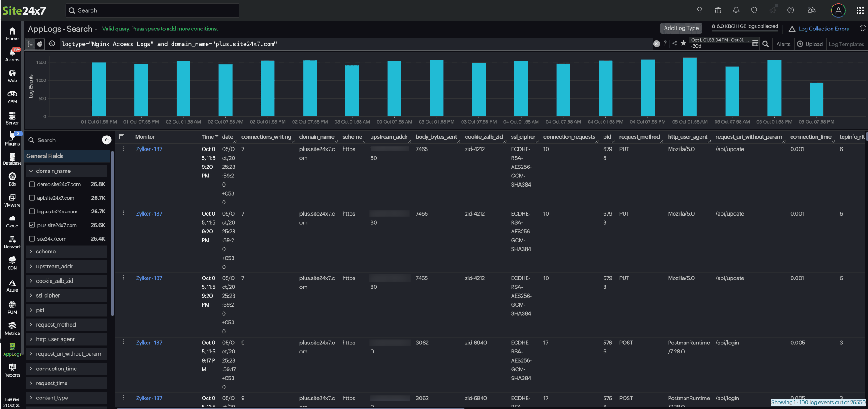Open the AppLogs - Search title dropdown
Image resolution: width=868 pixels, height=409 pixels.
tap(63, 29)
